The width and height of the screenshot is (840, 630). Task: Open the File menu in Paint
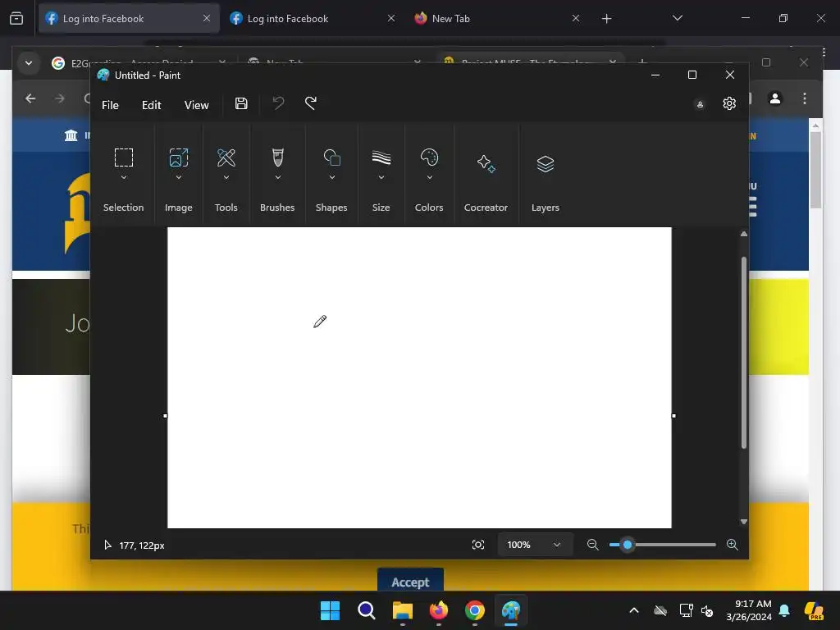[111, 105]
